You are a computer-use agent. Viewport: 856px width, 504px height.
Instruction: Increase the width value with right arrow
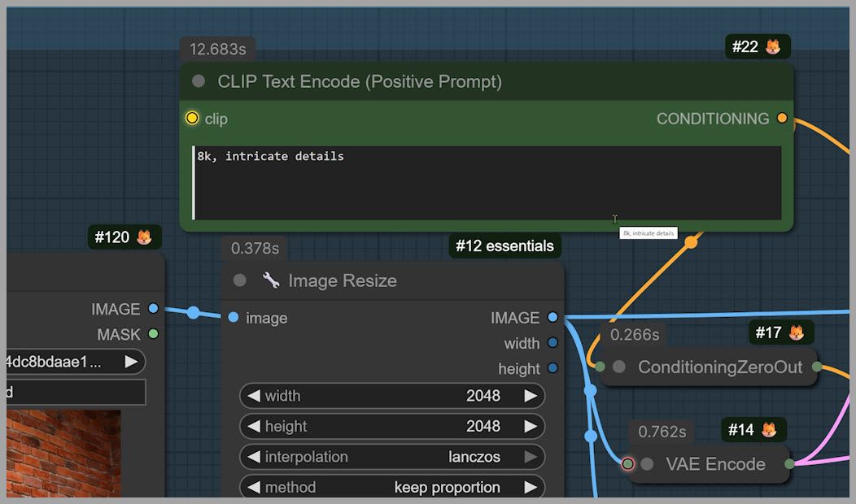pyautogui.click(x=531, y=396)
